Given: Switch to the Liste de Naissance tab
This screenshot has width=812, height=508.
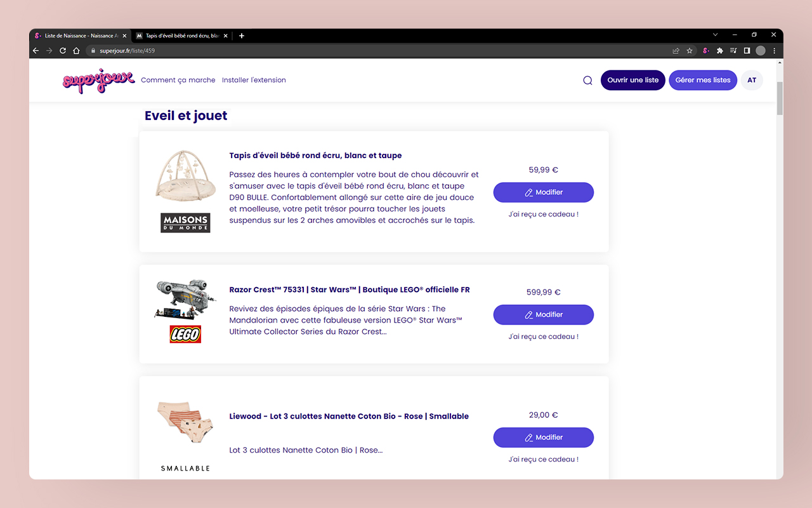Looking at the screenshot, I should [80, 36].
